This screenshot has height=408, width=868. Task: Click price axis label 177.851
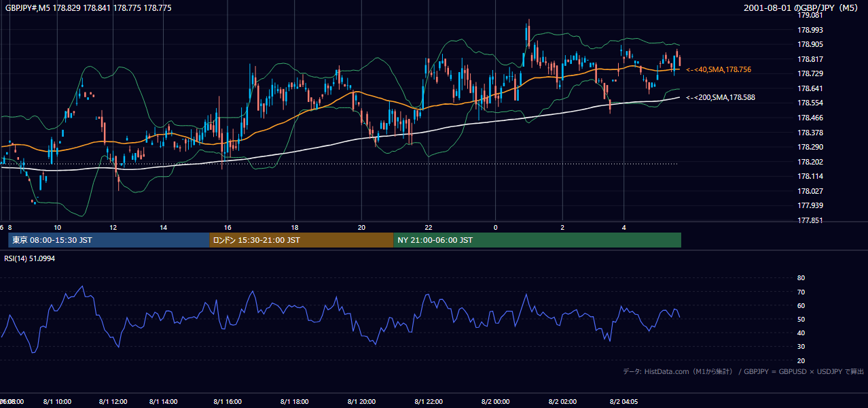810,220
